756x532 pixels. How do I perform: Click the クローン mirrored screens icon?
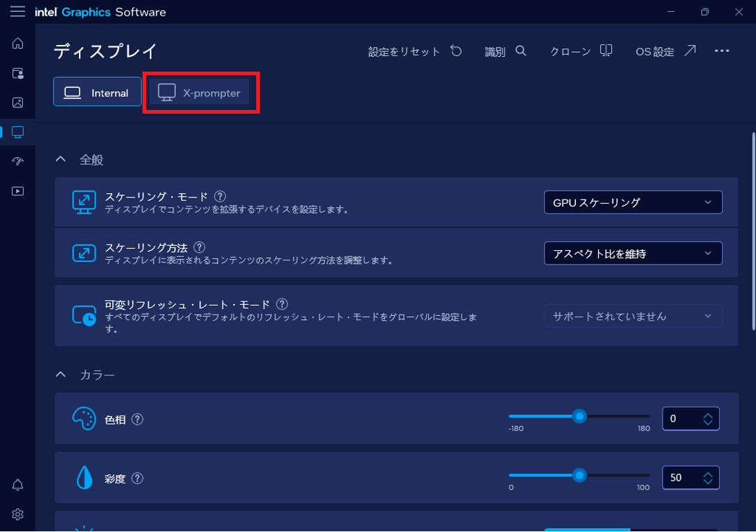pos(606,51)
